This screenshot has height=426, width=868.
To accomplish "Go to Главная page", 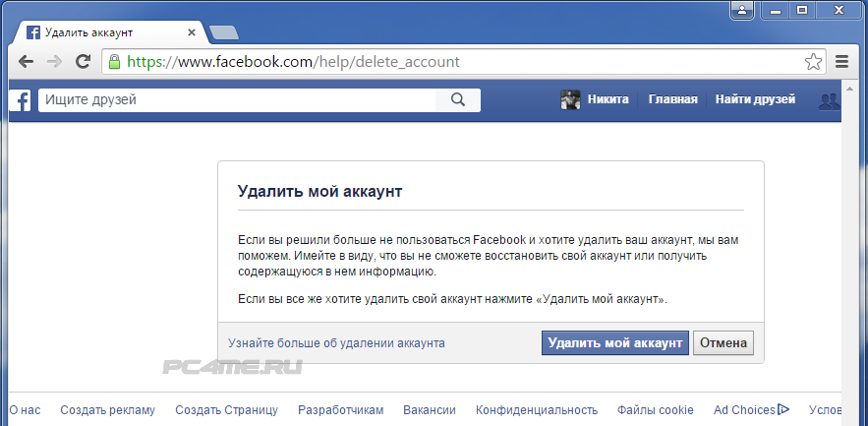I will click(672, 99).
